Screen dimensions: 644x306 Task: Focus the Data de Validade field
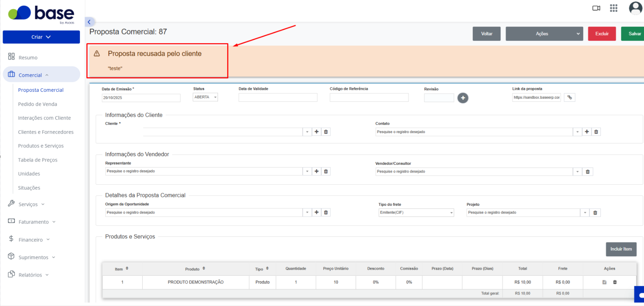(278, 98)
